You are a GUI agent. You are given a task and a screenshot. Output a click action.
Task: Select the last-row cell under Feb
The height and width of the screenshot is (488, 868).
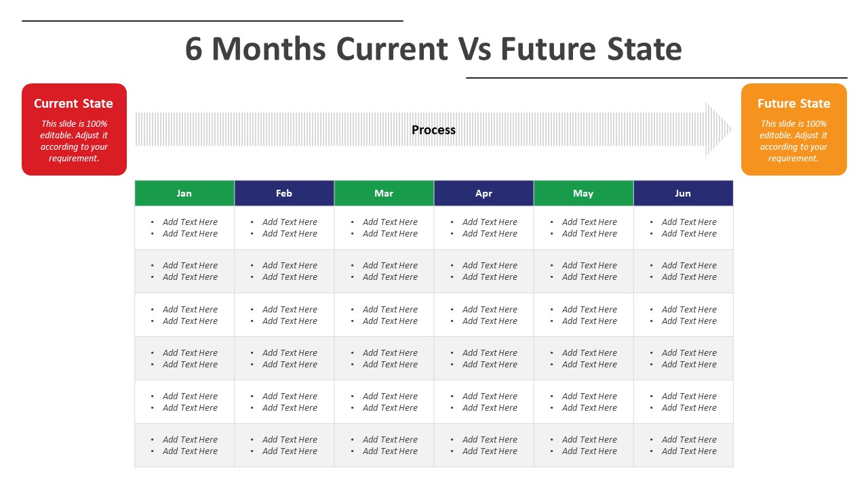(x=284, y=445)
